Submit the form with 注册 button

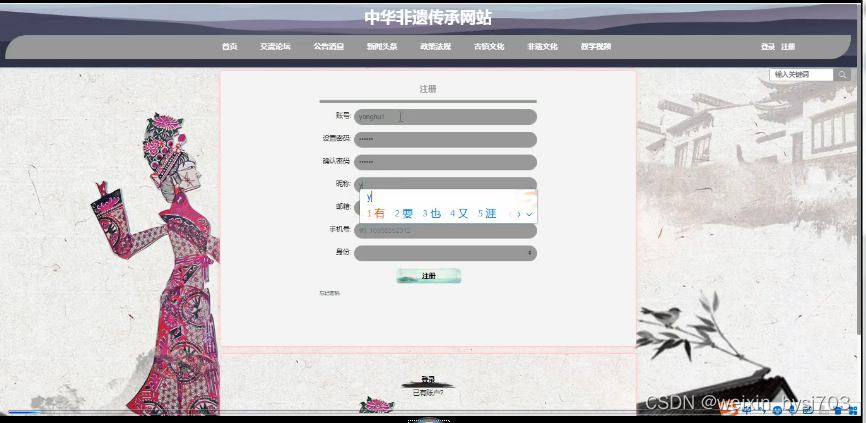pos(429,276)
